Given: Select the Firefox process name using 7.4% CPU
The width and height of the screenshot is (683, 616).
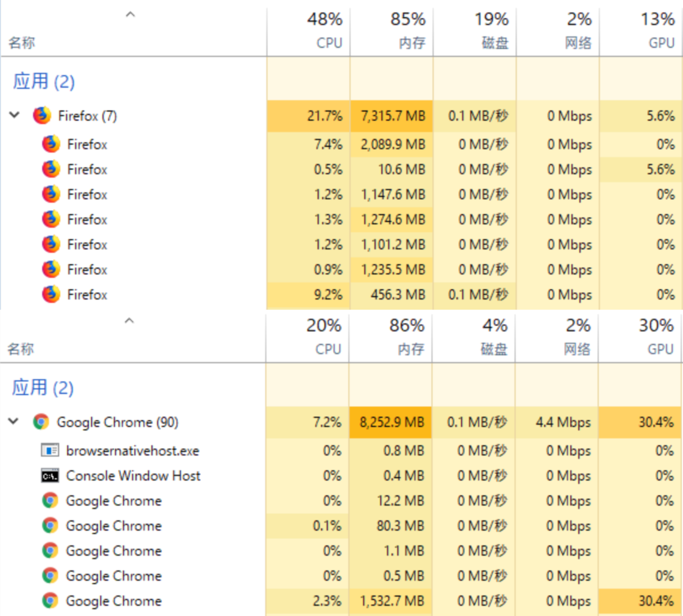Looking at the screenshot, I should click(87, 145).
